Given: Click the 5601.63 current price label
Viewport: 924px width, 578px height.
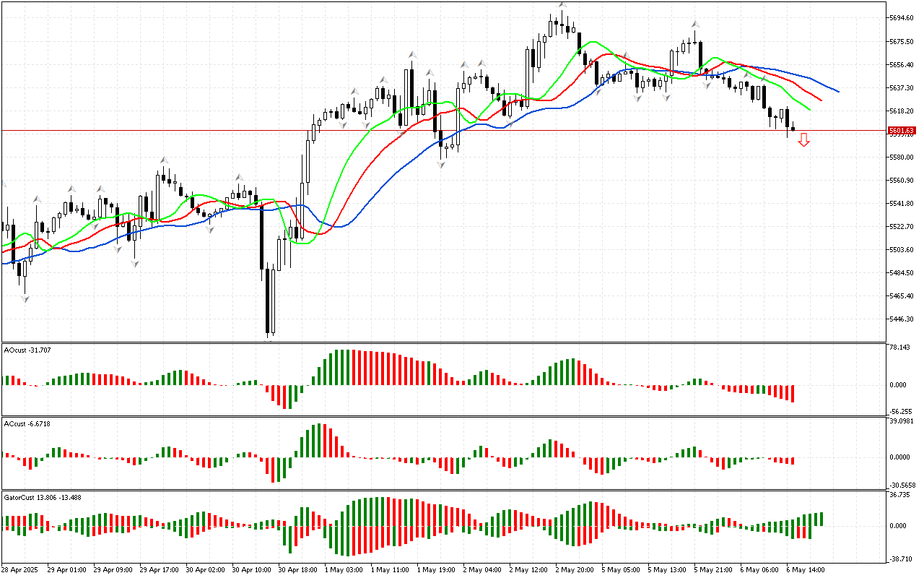Looking at the screenshot, I should tap(901, 131).
